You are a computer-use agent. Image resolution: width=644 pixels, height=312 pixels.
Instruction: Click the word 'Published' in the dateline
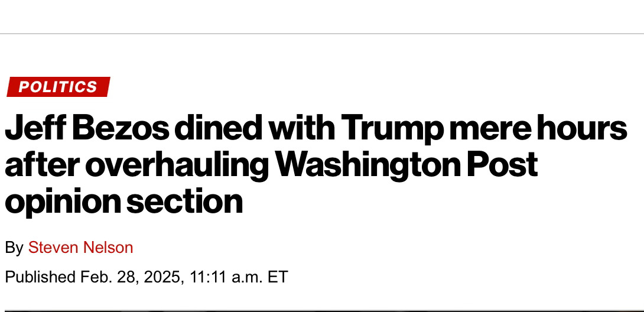[41, 277]
